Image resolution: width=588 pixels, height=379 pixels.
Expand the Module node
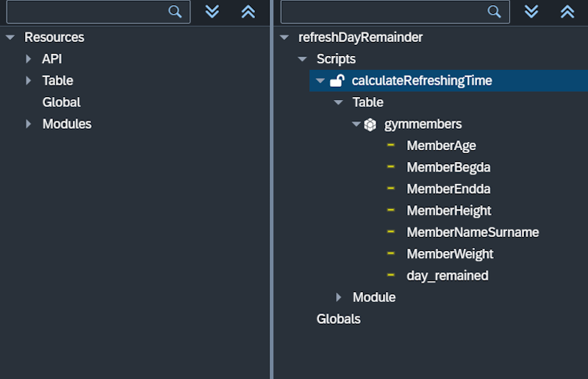point(339,297)
